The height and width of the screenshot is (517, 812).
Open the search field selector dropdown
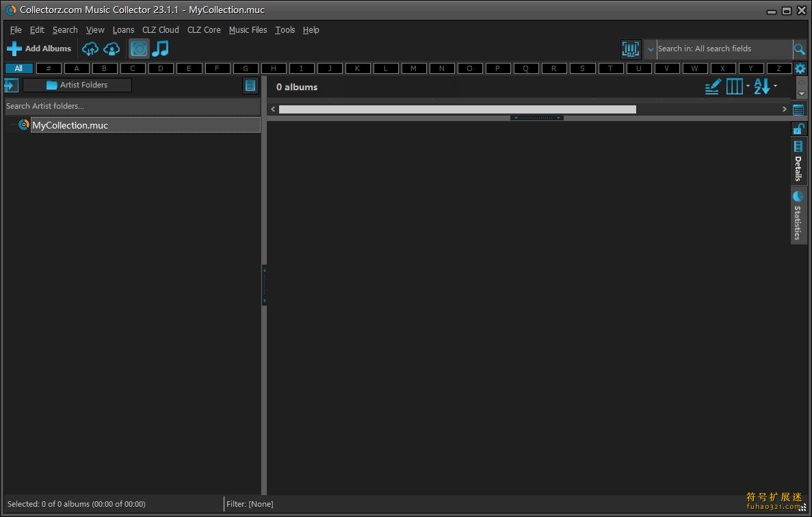[x=651, y=49]
